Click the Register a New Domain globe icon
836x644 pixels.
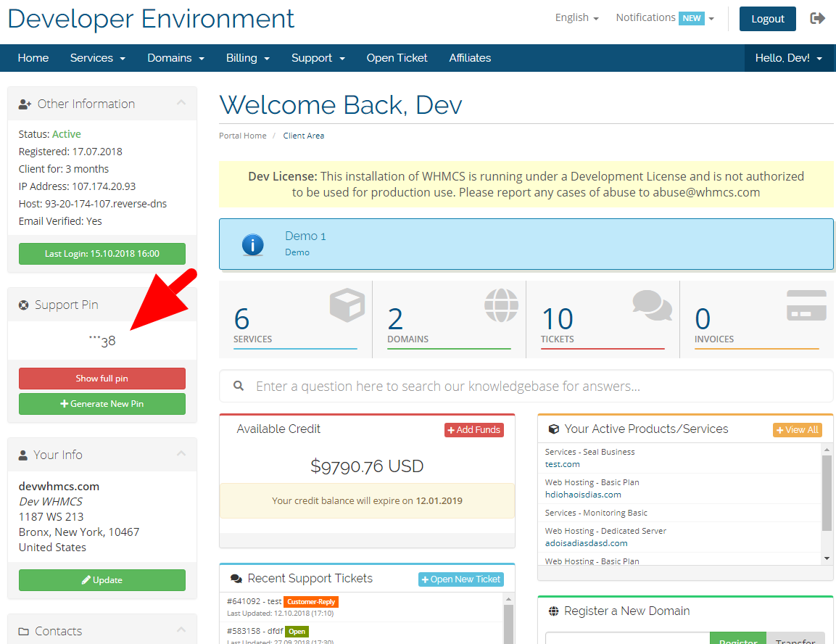pos(554,611)
